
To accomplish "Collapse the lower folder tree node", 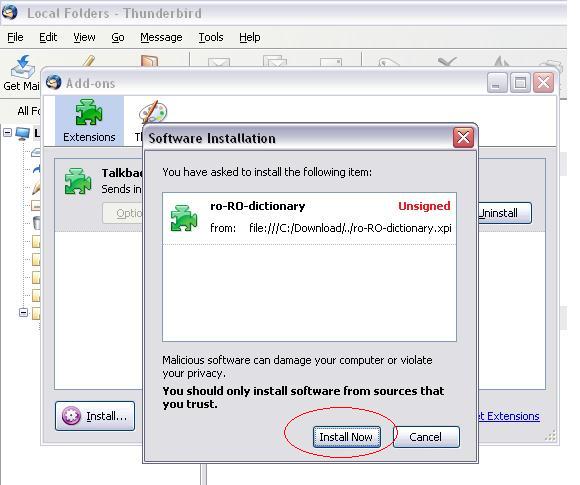I will 23,313.
